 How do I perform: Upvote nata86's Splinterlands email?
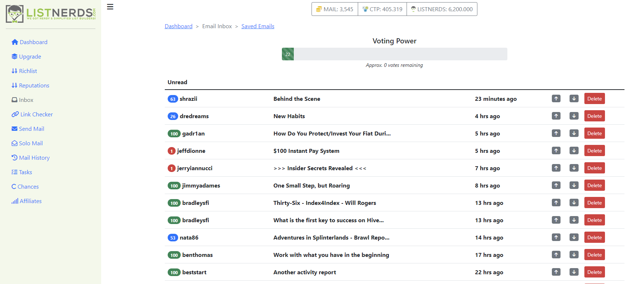click(x=556, y=237)
